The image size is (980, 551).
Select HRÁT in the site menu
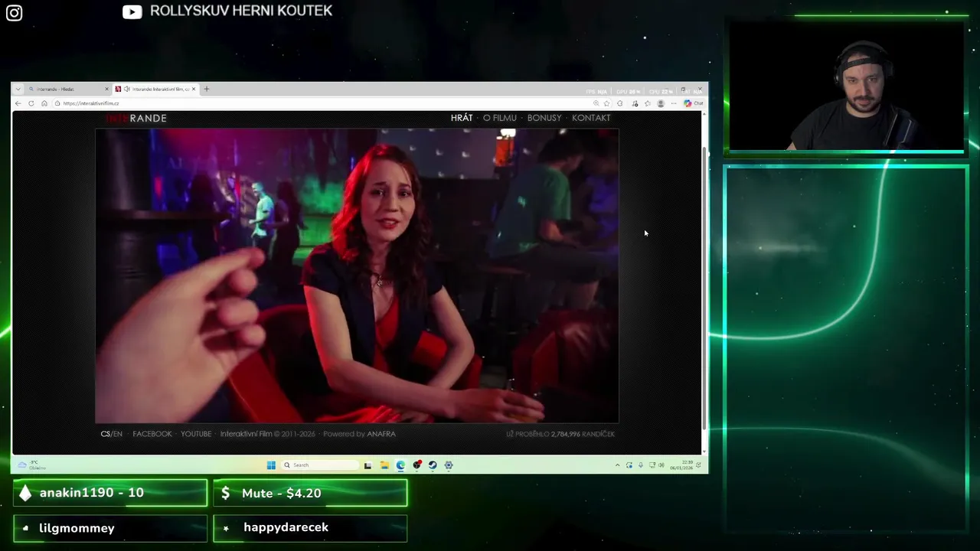click(x=462, y=118)
